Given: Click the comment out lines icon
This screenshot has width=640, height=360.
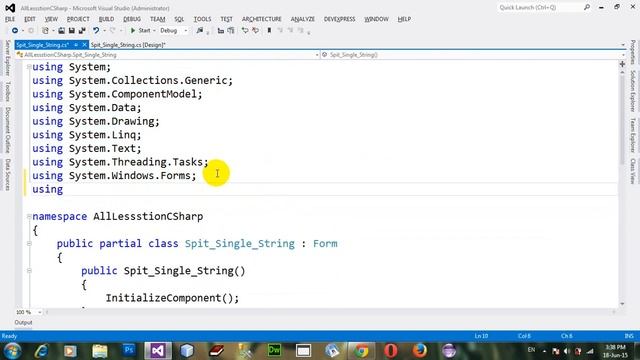Looking at the screenshot, I should (245, 31).
